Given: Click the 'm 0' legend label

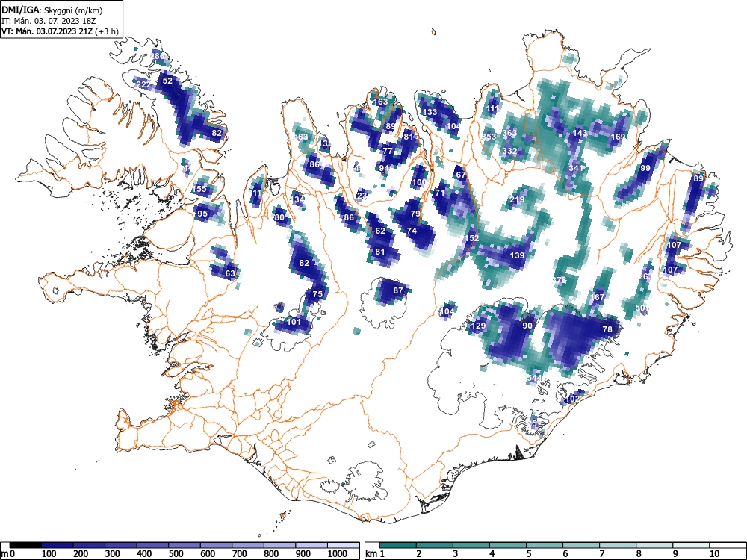Looking at the screenshot, I should coord(7,554).
